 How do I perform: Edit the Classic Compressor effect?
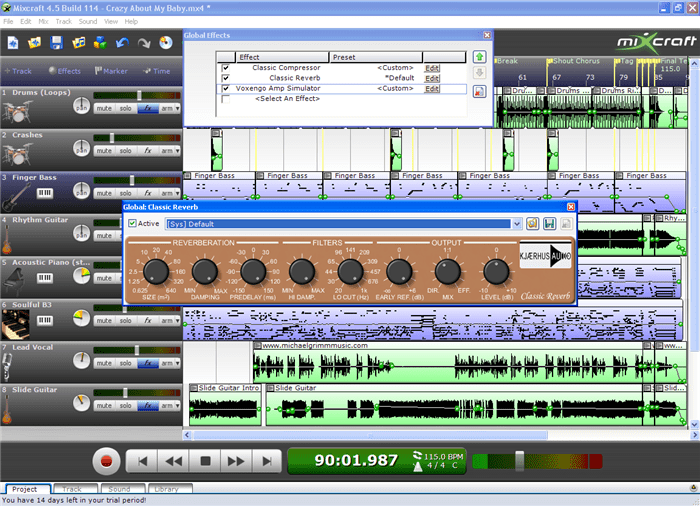(432, 68)
